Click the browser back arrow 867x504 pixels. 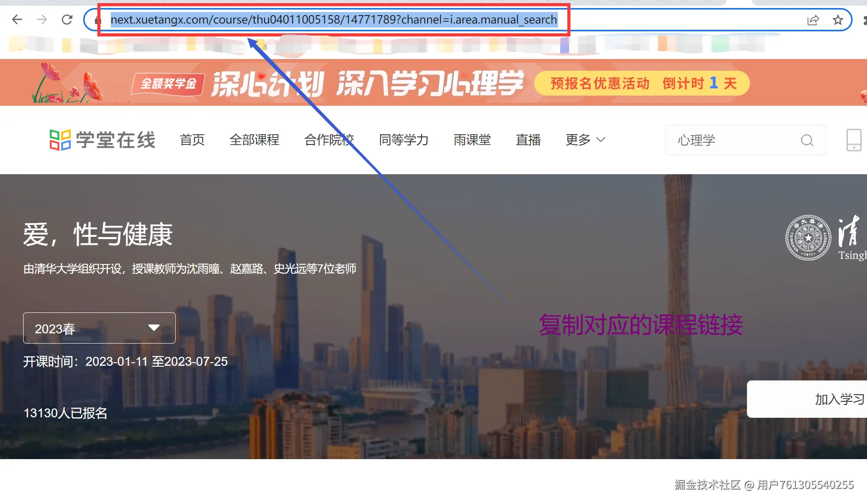(x=17, y=20)
